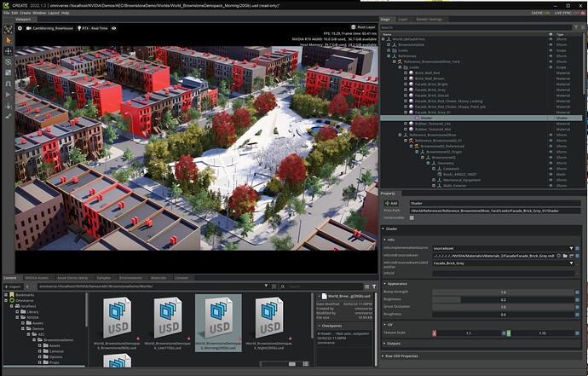Viewport: 588px width, 376px height.
Task: Open the Content browser filter funnel
Action: (374, 286)
